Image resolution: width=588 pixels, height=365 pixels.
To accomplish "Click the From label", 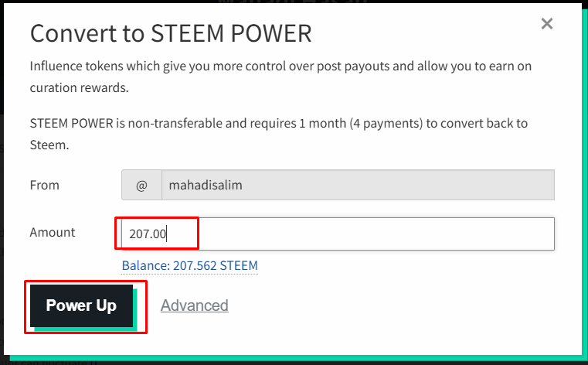I will point(44,186).
